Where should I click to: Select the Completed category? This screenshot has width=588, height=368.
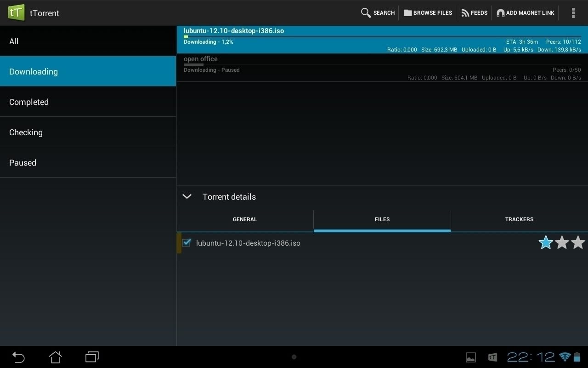[88, 102]
